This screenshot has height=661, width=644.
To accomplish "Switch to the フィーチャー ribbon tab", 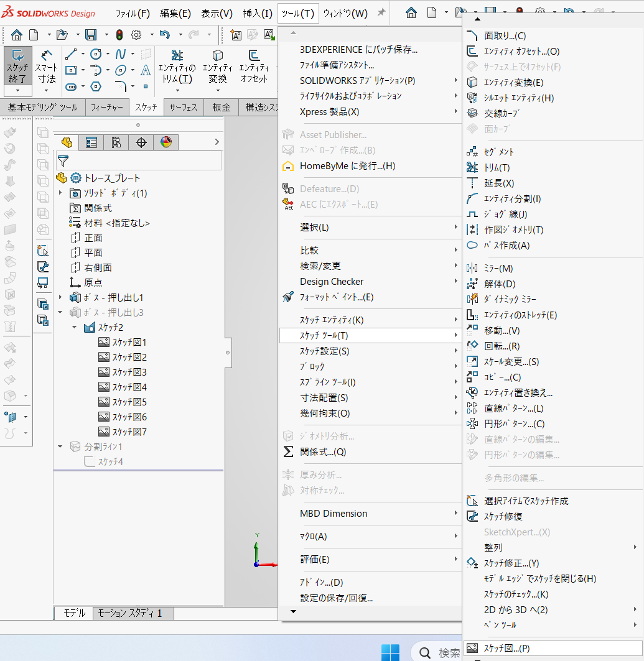I will click(106, 108).
